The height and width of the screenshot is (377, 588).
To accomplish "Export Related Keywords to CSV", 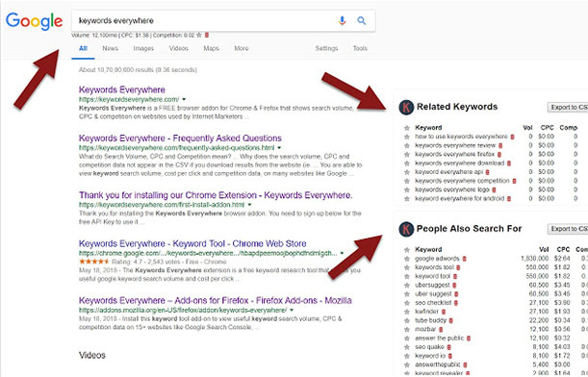I will tap(568, 108).
